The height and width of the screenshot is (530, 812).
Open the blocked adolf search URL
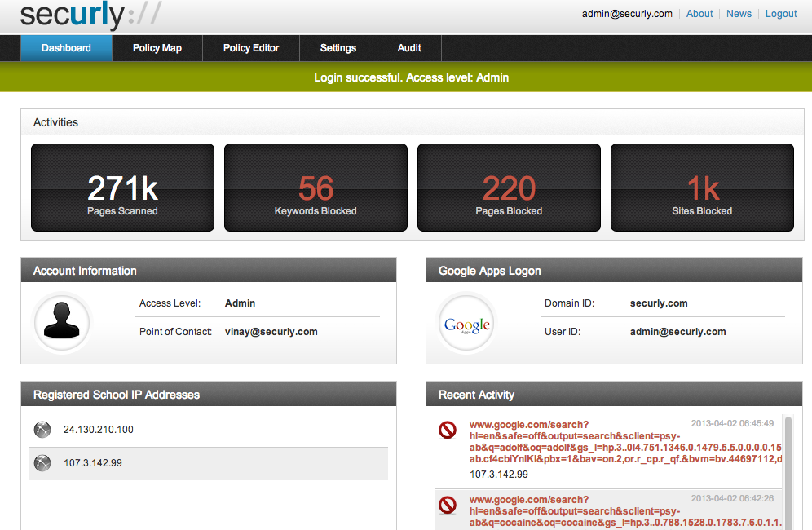(x=625, y=442)
